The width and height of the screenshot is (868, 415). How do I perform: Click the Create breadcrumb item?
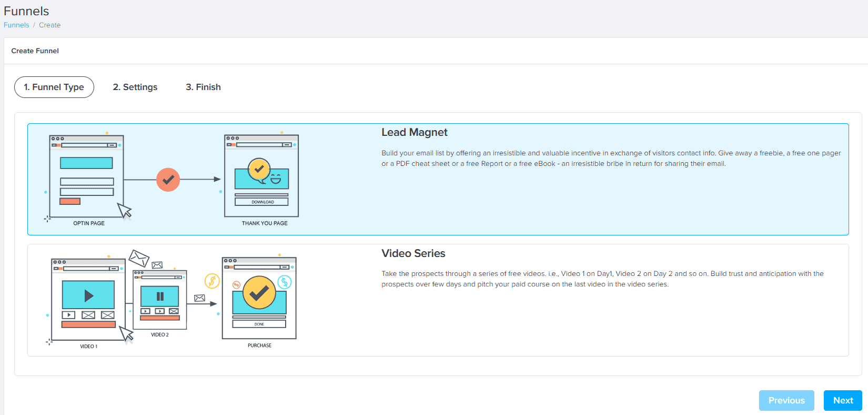(x=49, y=25)
